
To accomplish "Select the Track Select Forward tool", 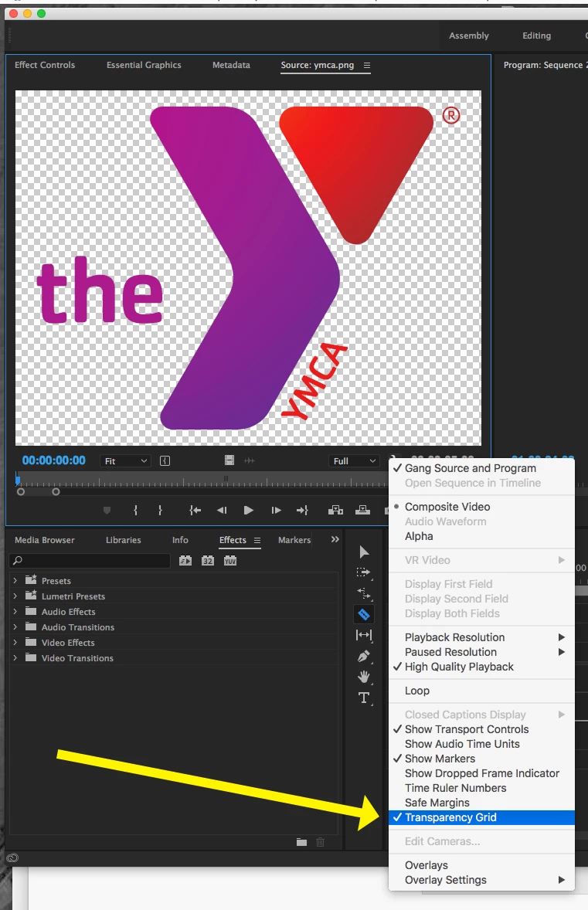I will (364, 572).
